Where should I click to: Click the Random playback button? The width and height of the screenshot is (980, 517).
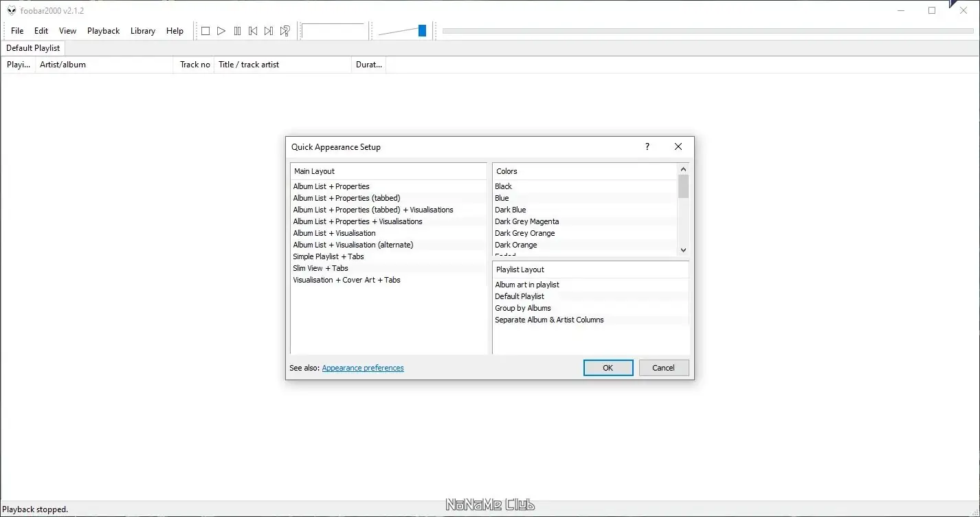coord(285,31)
